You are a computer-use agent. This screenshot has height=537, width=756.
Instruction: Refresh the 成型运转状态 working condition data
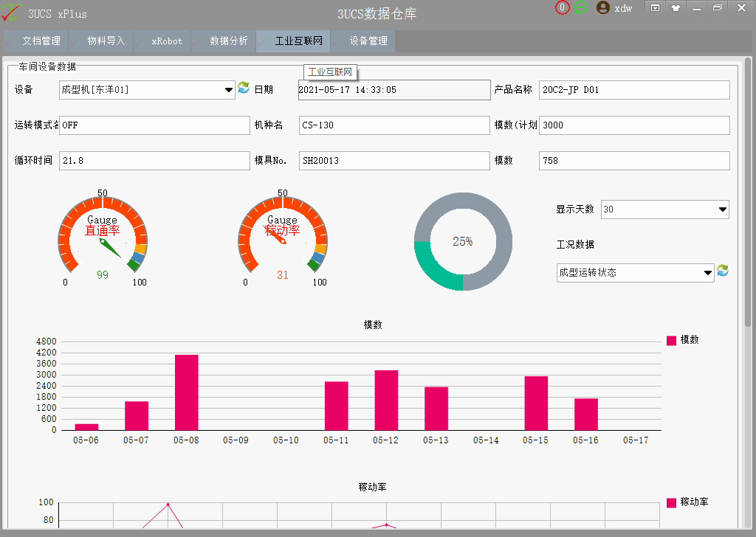coord(723,271)
